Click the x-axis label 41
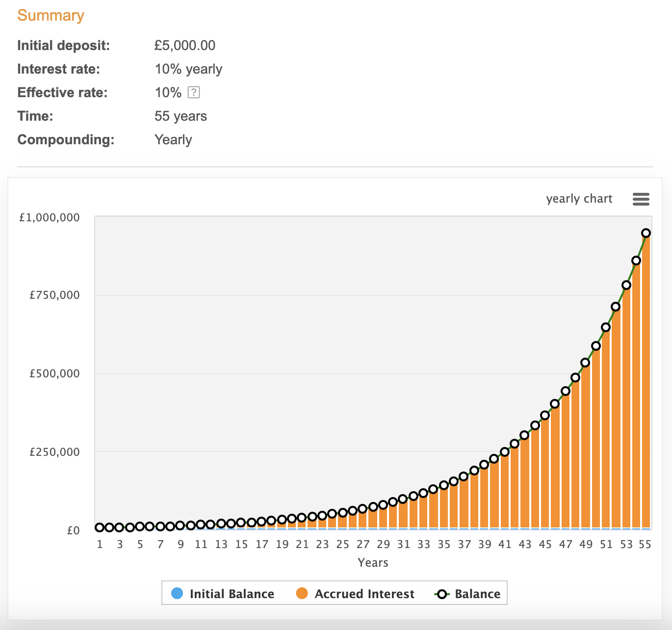The height and width of the screenshot is (630, 672). click(505, 544)
